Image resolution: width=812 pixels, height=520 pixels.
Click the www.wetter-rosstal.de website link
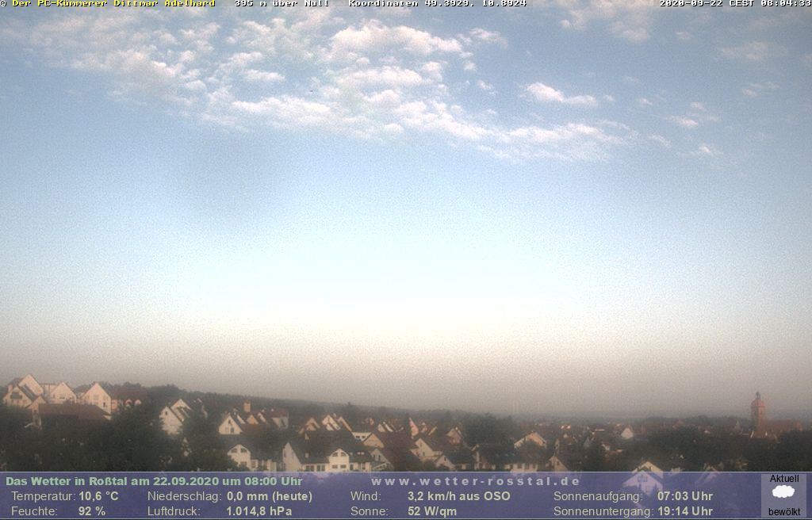pyautogui.click(x=476, y=481)
